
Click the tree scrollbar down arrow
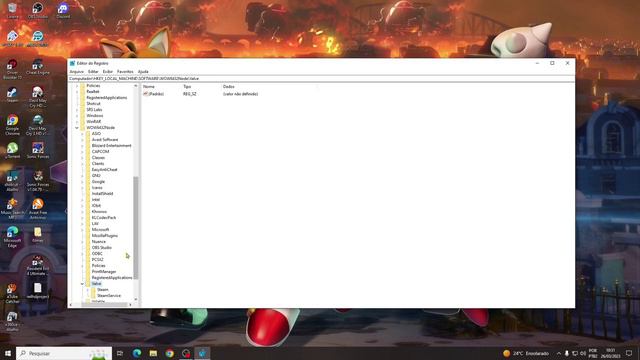coord(136,300)
